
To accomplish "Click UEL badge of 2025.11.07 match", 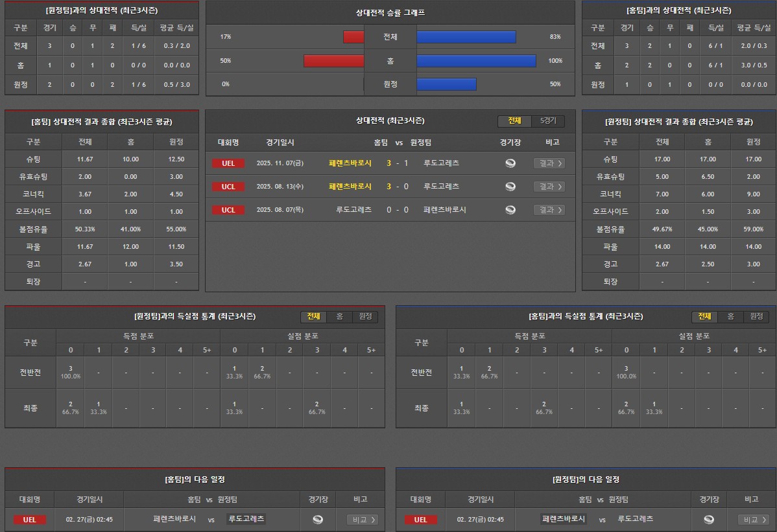I will 228,163.
